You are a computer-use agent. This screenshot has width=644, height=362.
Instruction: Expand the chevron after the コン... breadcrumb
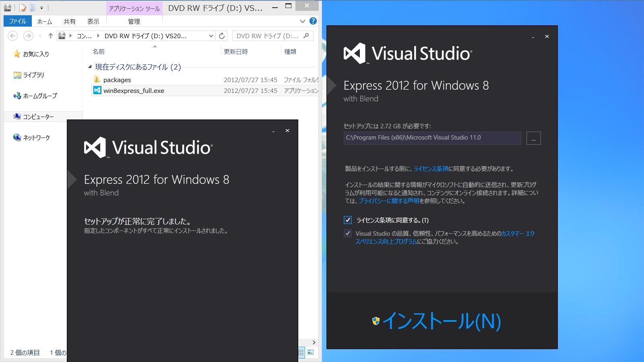pos(98,36)
